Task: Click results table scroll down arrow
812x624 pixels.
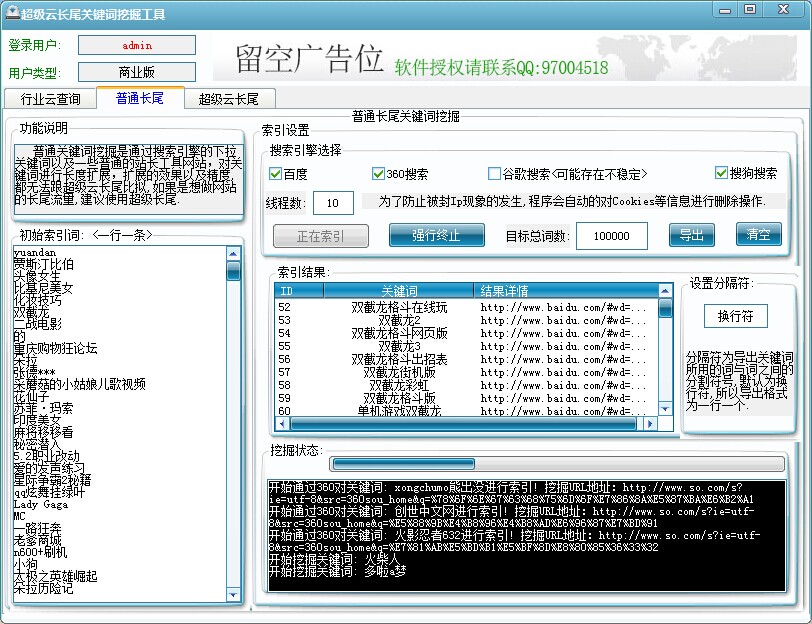Action: (665, 409)
